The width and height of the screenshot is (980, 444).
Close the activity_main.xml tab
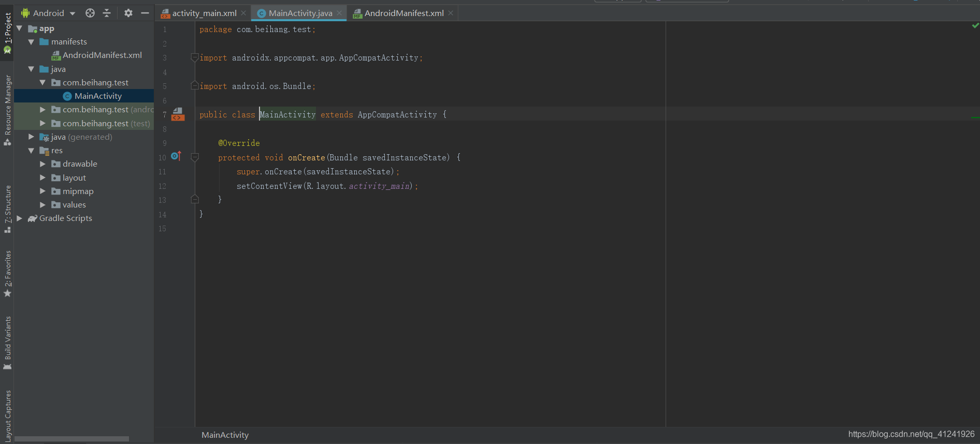243,13
